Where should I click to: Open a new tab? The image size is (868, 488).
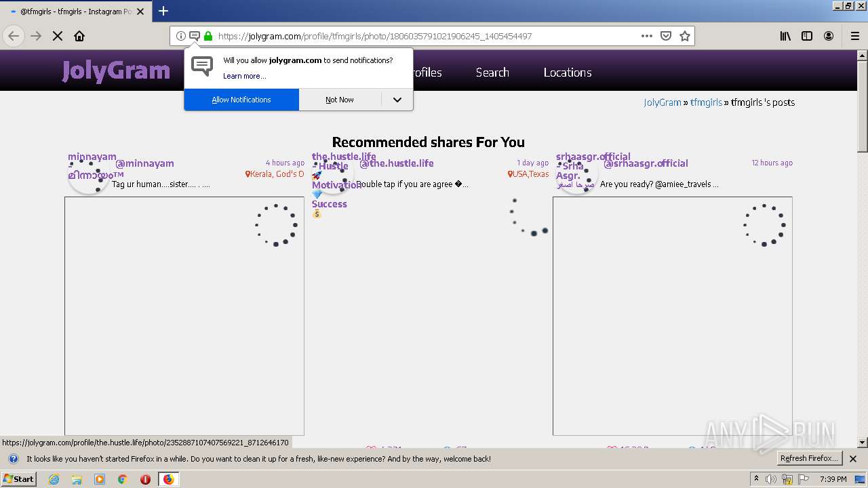[x=163, y=11]
